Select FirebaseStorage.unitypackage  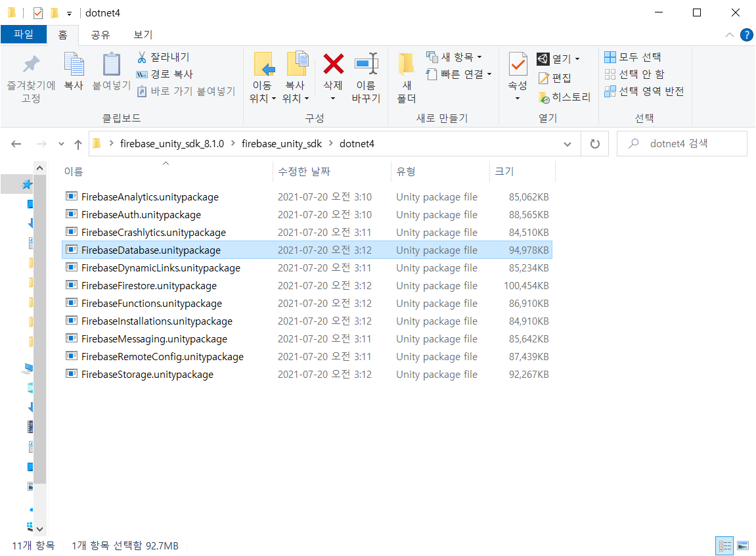(307, 374)
